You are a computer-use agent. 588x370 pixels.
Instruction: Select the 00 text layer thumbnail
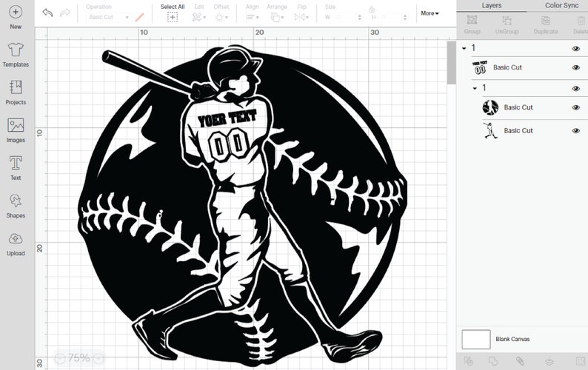coord(480,68)
